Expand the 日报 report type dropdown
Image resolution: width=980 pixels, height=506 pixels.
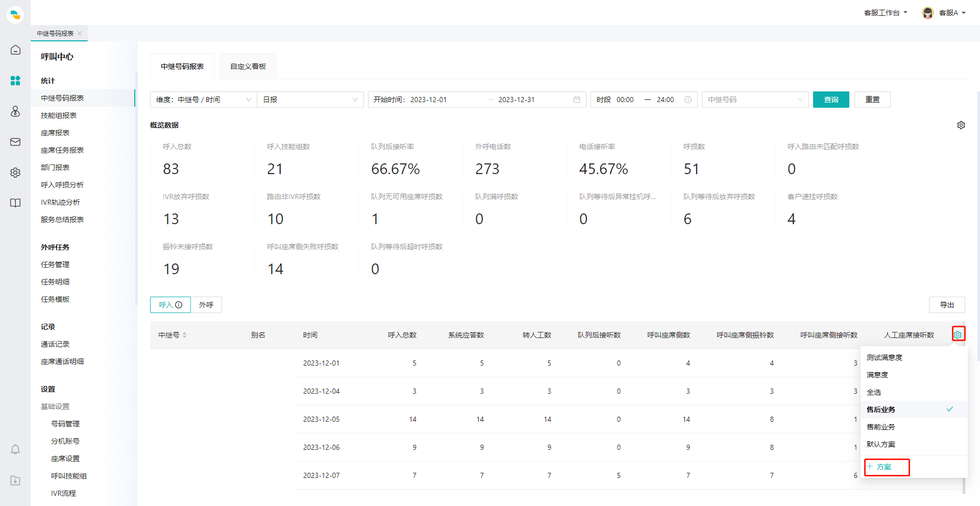pos(310,100)
